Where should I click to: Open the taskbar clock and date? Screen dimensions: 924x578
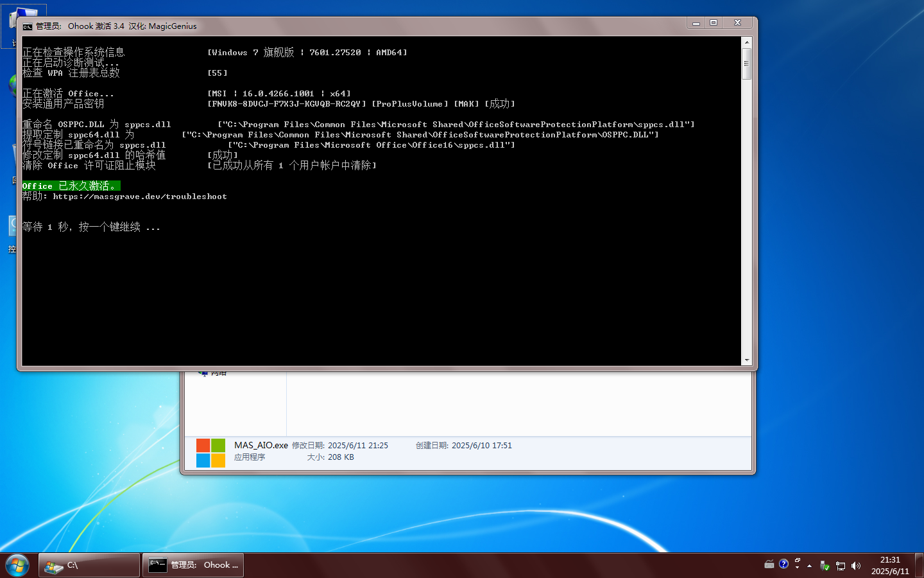click(890, 565)
